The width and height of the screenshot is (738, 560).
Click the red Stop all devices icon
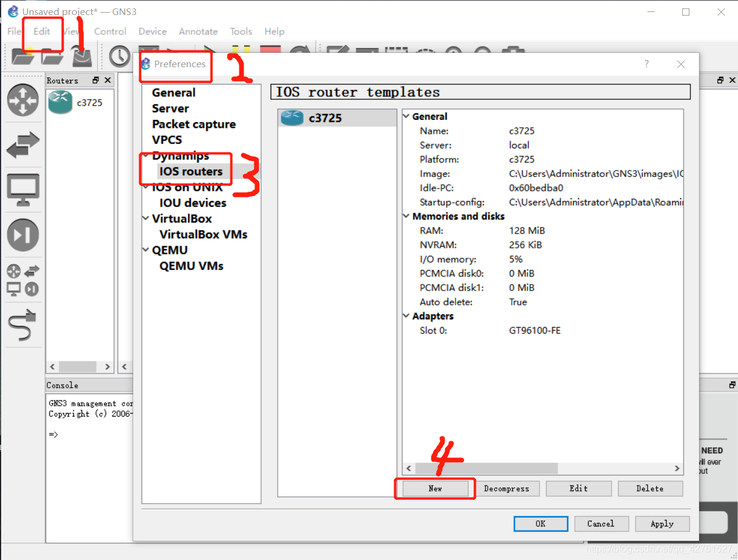click(x=271, y=49)
